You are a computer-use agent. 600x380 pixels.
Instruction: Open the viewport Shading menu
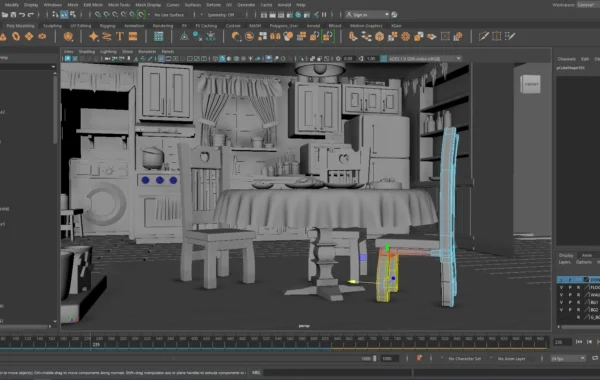click(x=86, y=51)
